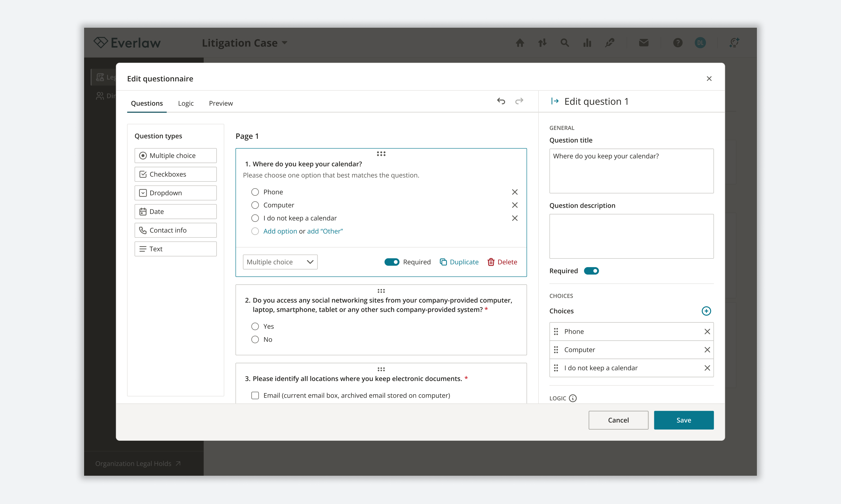Toggle Required switch in question 1 footer
This screenshot has height=504, width=841.
coord(392,262)
